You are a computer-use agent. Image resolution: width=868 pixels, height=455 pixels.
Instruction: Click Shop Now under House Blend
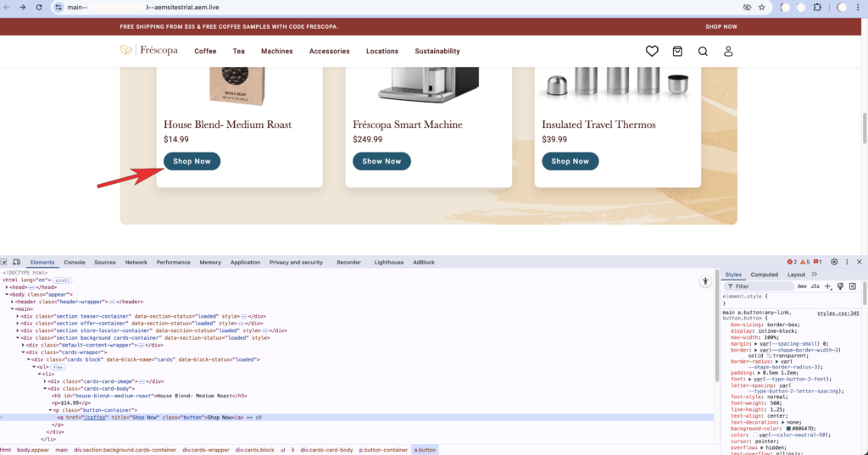[x=192, y=161]
